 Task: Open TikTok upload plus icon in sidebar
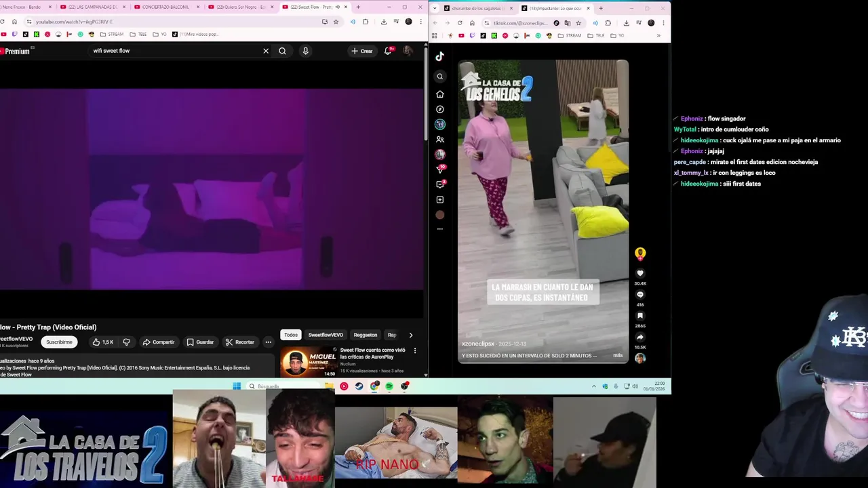(x=440, y=200)
